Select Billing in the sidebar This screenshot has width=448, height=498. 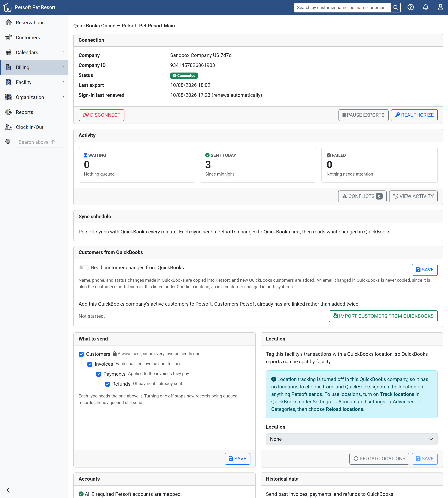pyautogui.click(x=34, y=67)
